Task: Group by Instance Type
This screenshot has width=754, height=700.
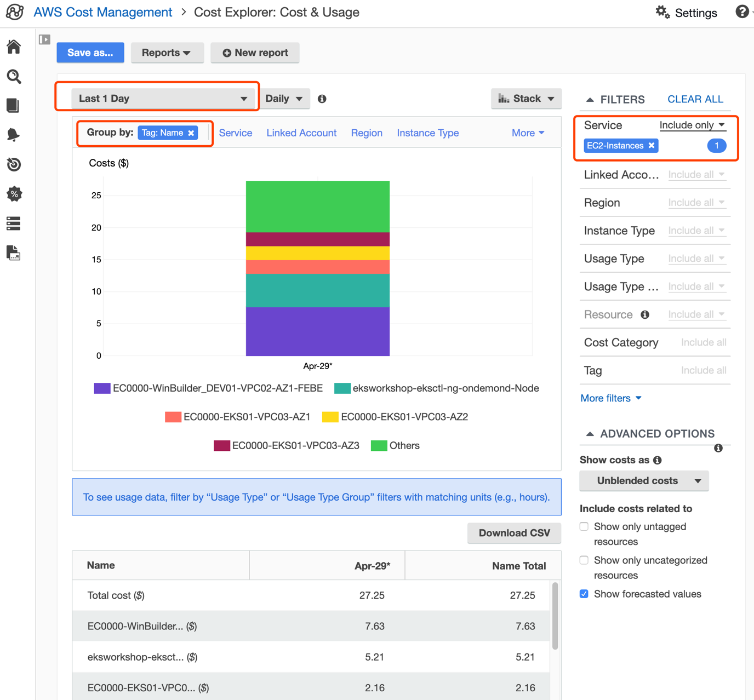Action: click(x=428, y=133)
